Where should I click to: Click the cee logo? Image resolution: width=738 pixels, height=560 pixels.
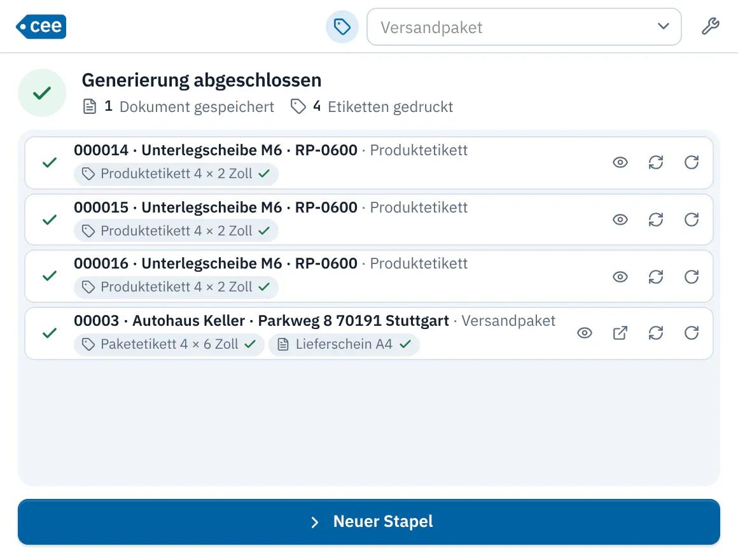(41, 26)
